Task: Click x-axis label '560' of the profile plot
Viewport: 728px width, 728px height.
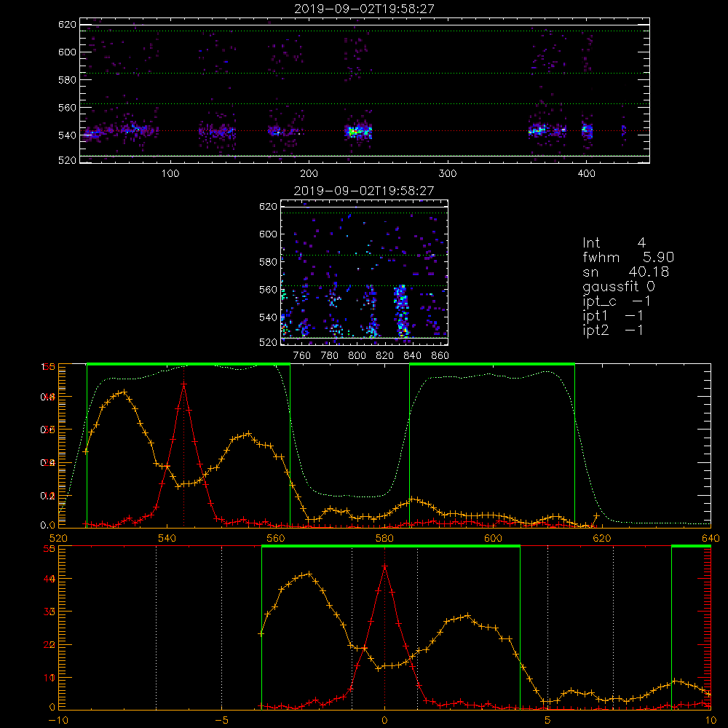Action: point(276,538)
